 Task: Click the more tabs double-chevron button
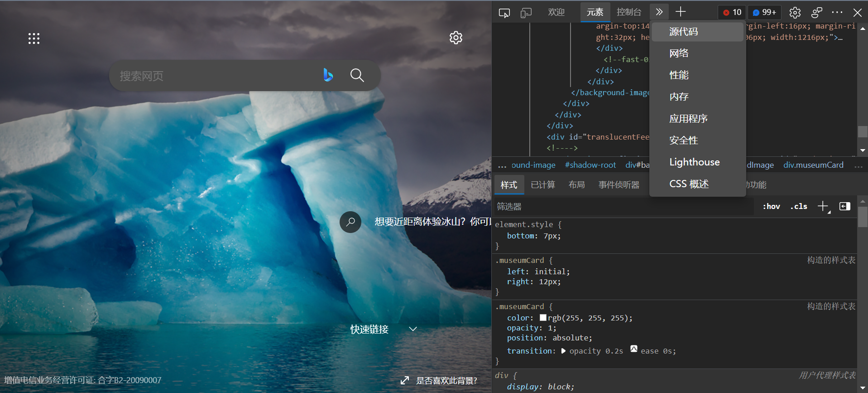click(x=659, y=12)
